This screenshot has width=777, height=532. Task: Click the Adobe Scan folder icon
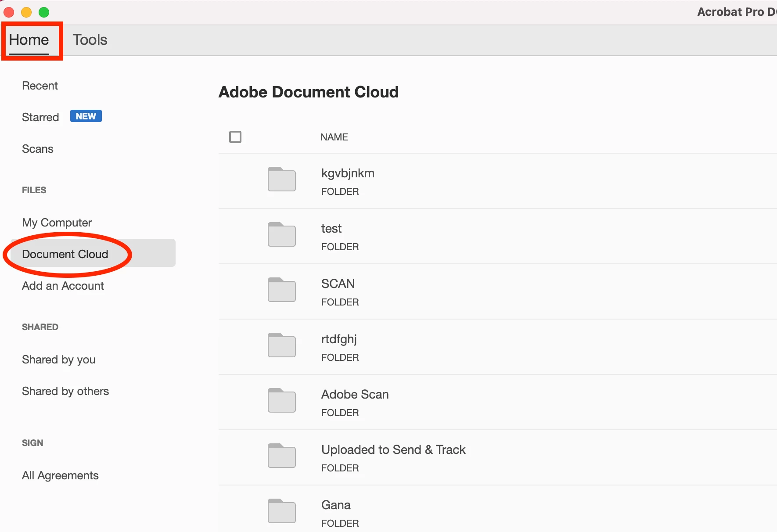coord(282,400)
